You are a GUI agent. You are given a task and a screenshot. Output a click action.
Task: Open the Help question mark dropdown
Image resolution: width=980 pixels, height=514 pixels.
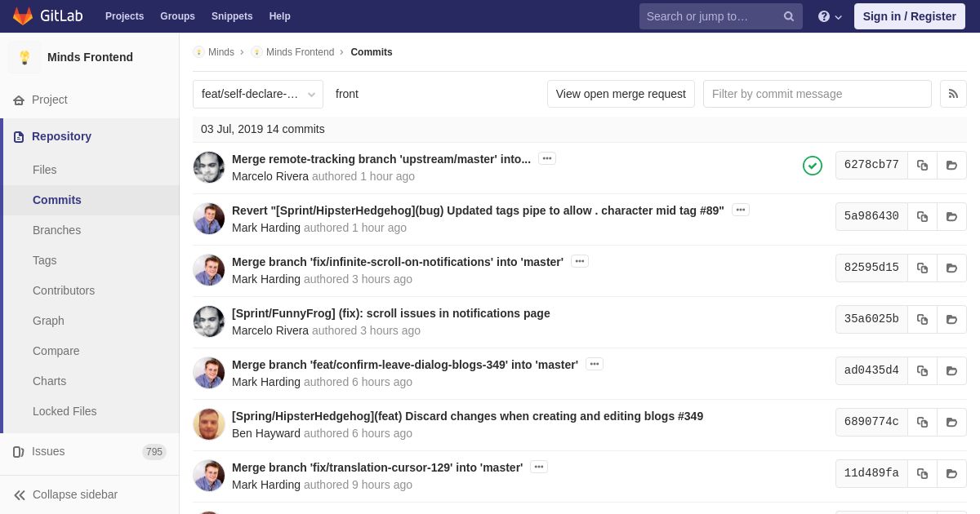[x=830, y=16]
